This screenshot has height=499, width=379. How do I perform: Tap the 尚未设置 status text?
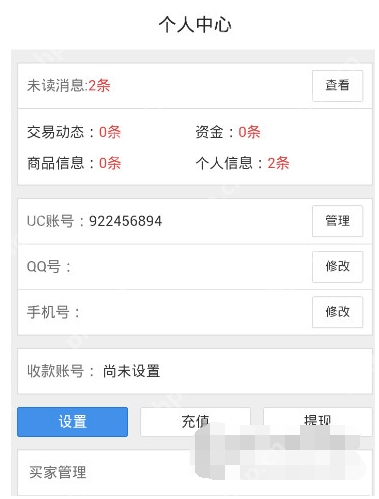coord(131,371)
